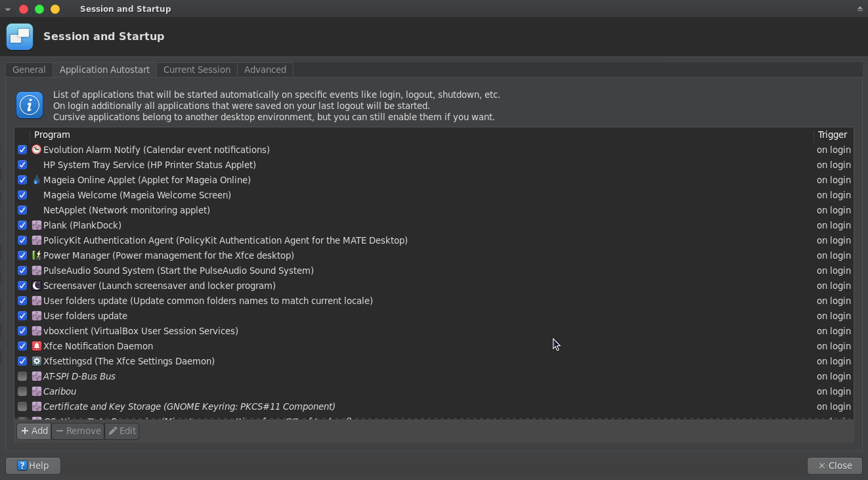Disable Mageia Welcome autostart checkbox
Viewport: 868px width, 480px height.
pos(22,195)
